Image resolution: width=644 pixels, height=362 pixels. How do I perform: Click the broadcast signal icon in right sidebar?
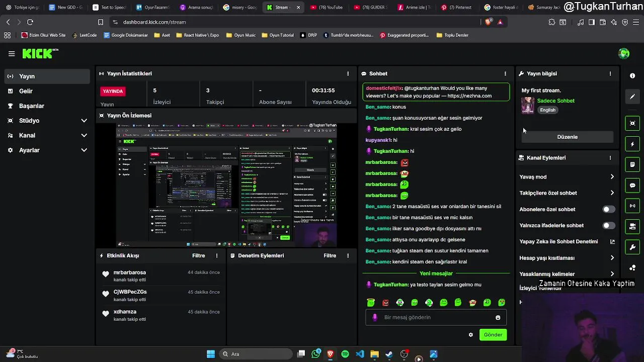point(632,206)
